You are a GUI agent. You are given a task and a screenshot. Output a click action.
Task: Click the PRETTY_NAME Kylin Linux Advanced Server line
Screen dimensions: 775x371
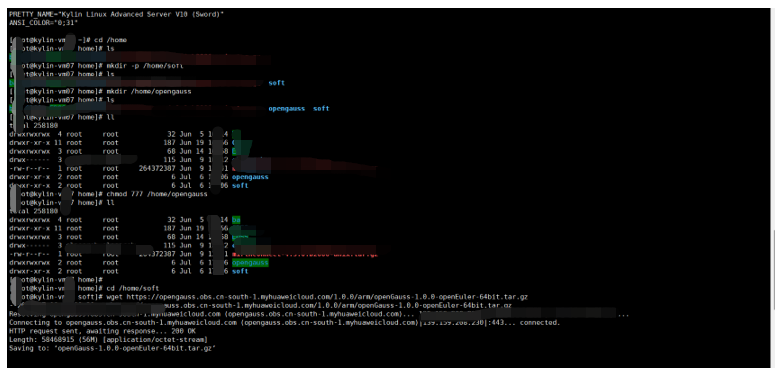(x=117, y=14)
